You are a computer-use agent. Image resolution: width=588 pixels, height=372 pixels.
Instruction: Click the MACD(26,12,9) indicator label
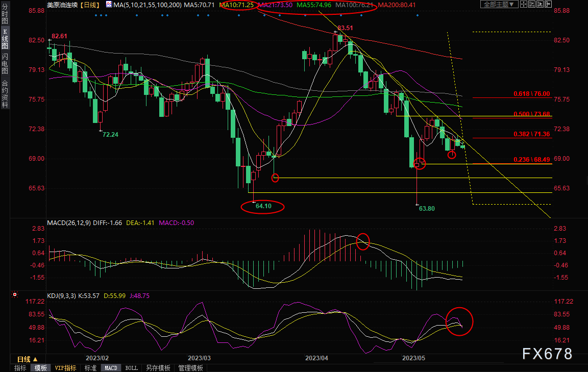pyautogui.click(x=68, y=223)
